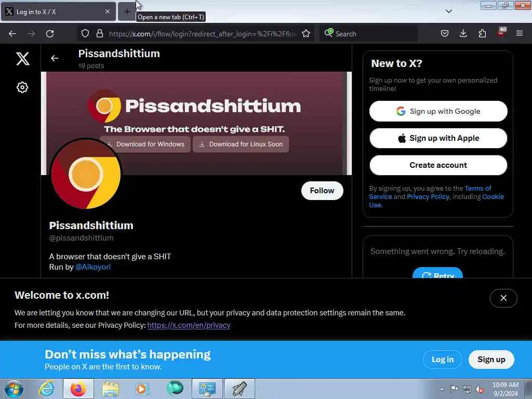532x399 pixels.
Task: Show hidden system tray icons
Action: click(442, 389)
